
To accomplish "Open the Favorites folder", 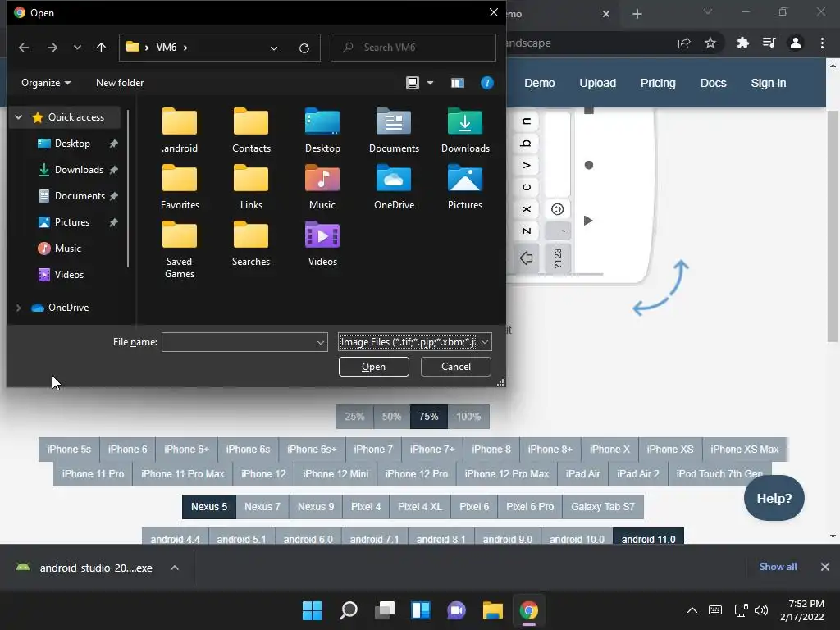I will [x=180, y=188].
